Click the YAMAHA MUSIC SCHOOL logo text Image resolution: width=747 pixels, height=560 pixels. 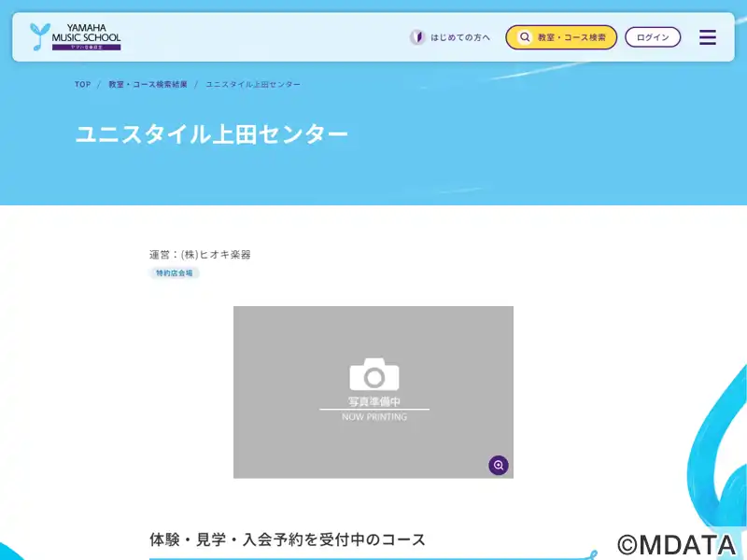pos(87,36)
